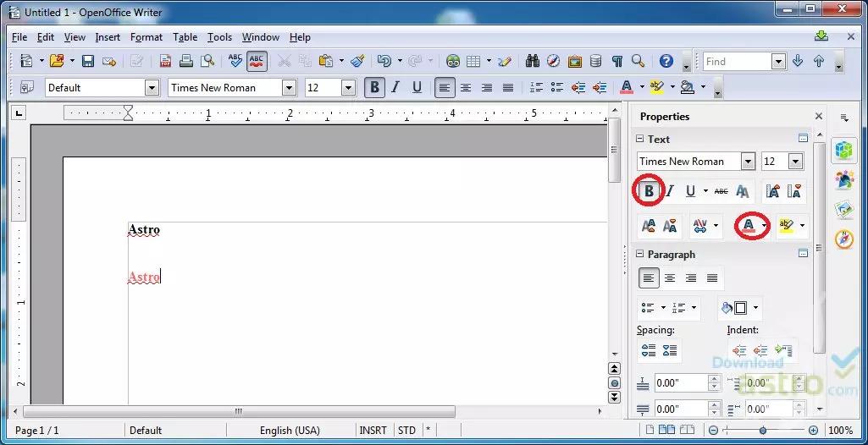
Task: Open the Navigator compass toolbar icon
Action: click(x=554, y=61)
